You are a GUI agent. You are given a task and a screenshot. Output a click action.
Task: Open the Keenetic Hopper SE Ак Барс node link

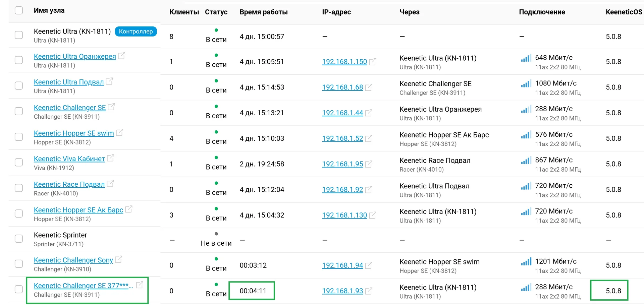coord(78,210)
